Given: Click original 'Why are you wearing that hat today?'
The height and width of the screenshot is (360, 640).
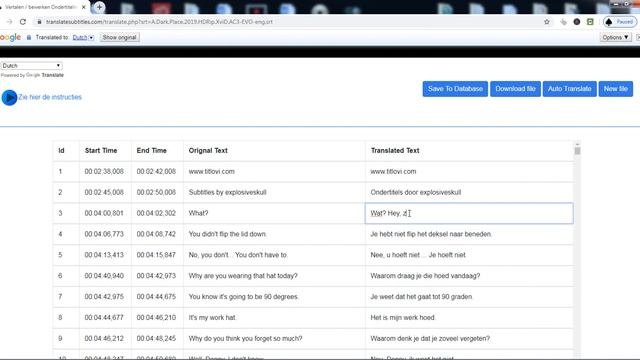Looking at the screenshot, I should point(243,276).
